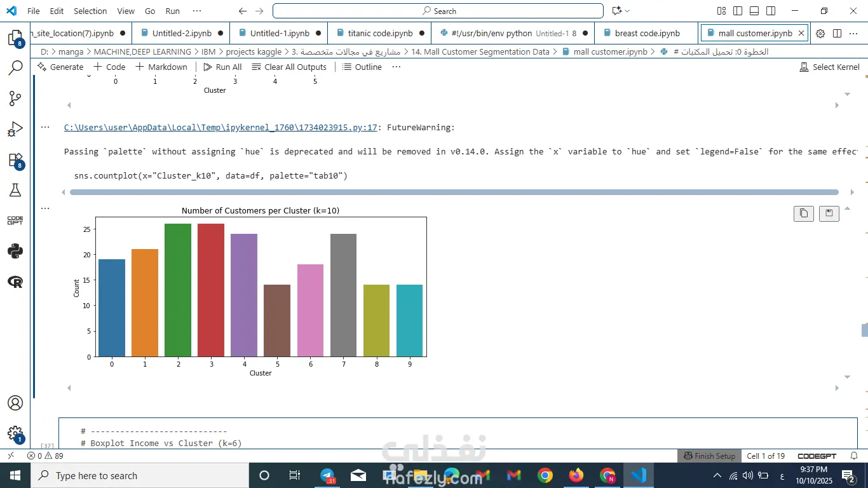This screenshot has height=488, width=868.
Task: Open the View menu
Action: pos(126,11)
